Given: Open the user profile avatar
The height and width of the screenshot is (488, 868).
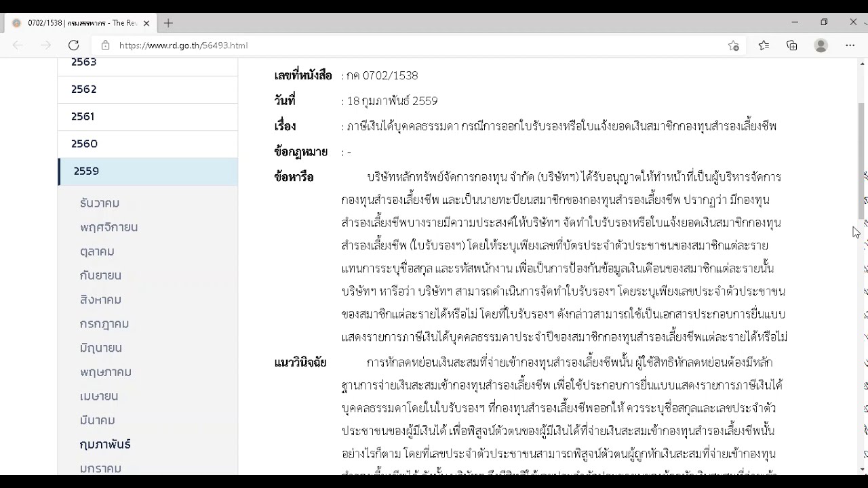Looking at the screenshot, I should pos(821,45).
